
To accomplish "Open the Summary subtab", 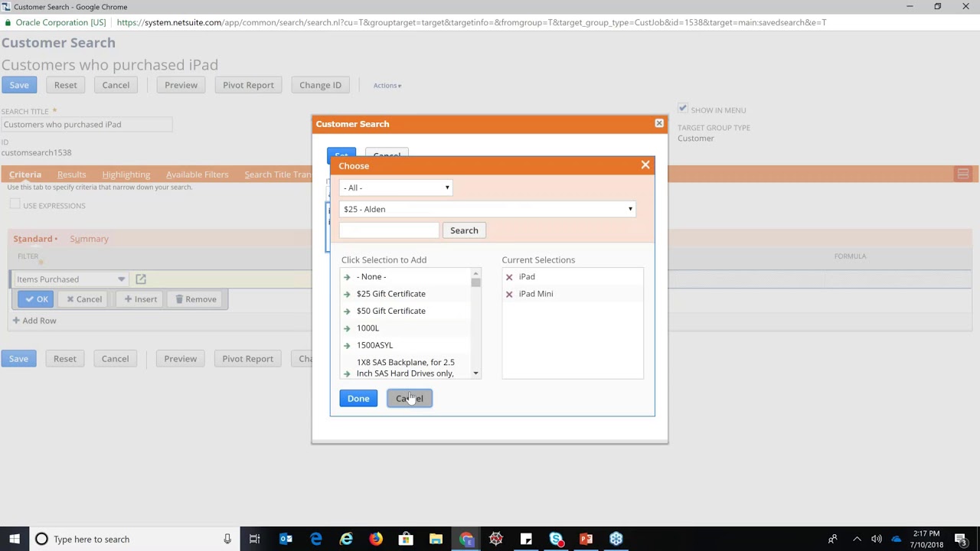I will tap(89, 239).
